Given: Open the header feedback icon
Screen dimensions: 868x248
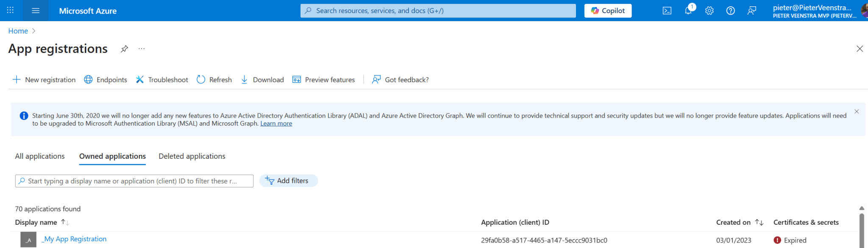Looking at the screenshot, I should click(752, 11).
